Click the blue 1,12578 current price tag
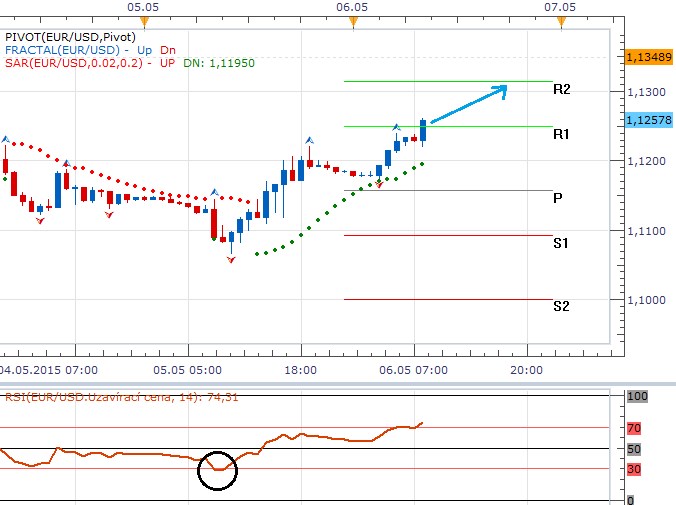 (647, 120)
